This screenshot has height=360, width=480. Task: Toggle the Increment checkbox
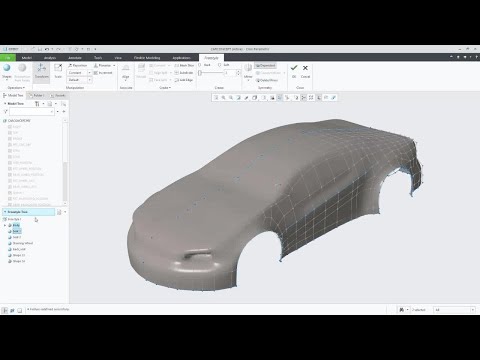tap(103, 73)
